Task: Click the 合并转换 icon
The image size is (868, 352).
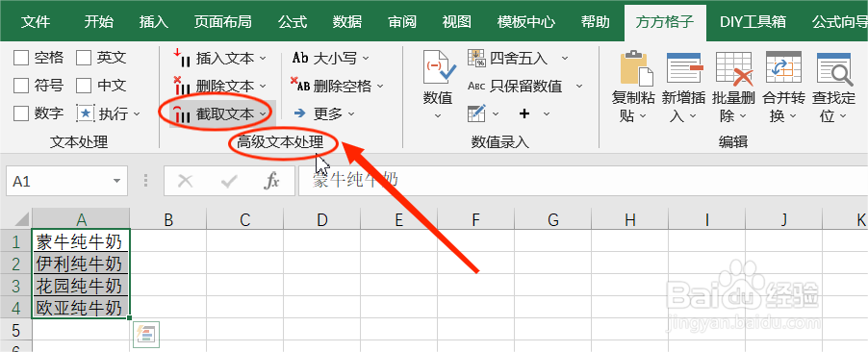Action: [x=783, y=67]
